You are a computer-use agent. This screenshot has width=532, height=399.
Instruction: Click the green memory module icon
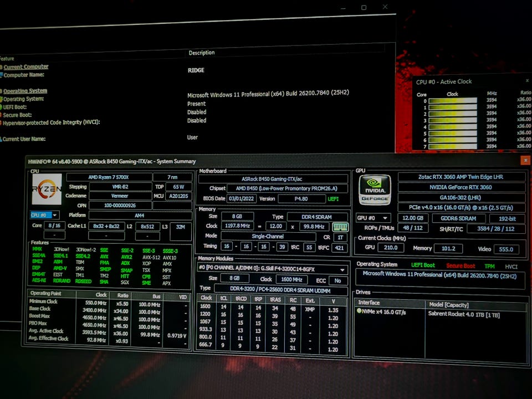tap(340, 227)
